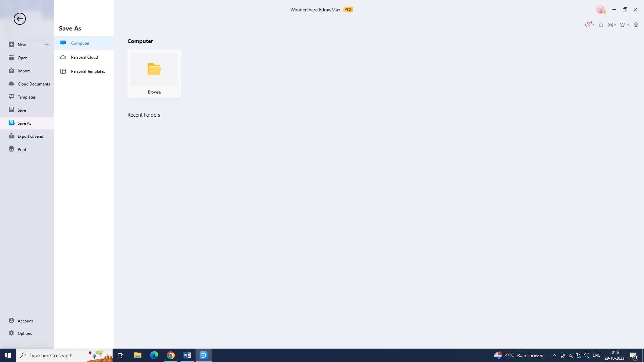Select the Import icon
The width and height of the screenshot is (644, 362).
pos(11,70)
